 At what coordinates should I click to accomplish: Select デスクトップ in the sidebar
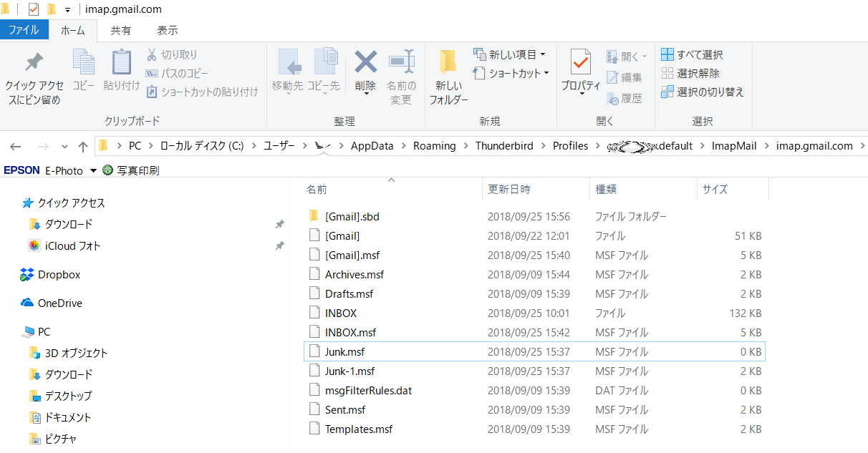[x=60, y=396]
